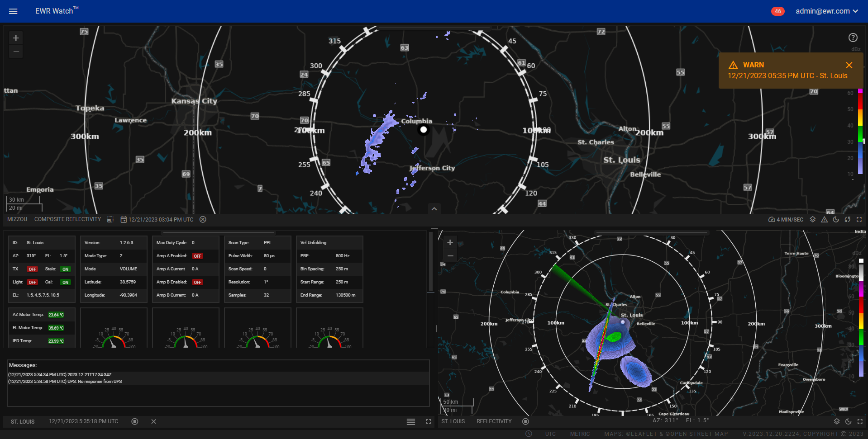Image resolution: width=868 pixels, height=439 pixels.
Task: Click the EWR Watch app title
Action: [57, 10]
